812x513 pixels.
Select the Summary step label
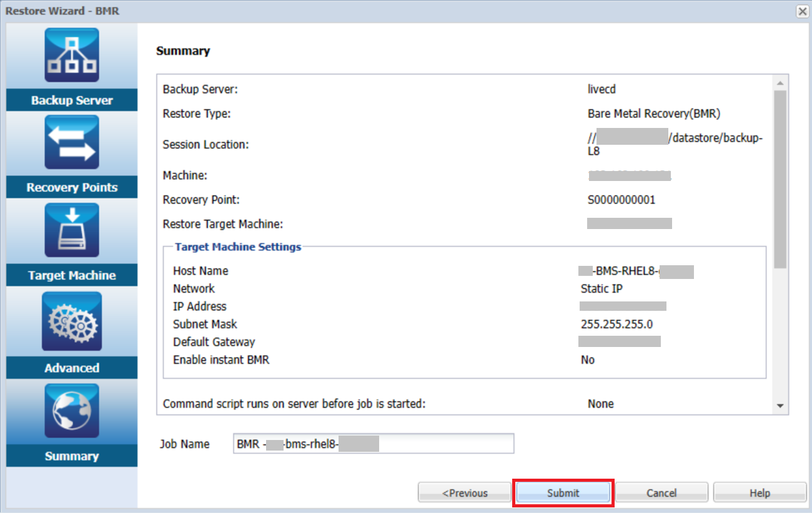[72, 456]
